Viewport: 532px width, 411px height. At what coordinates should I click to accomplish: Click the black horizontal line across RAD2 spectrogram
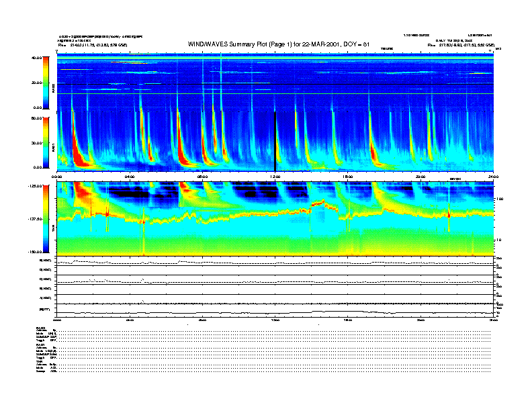click(275, 84)
